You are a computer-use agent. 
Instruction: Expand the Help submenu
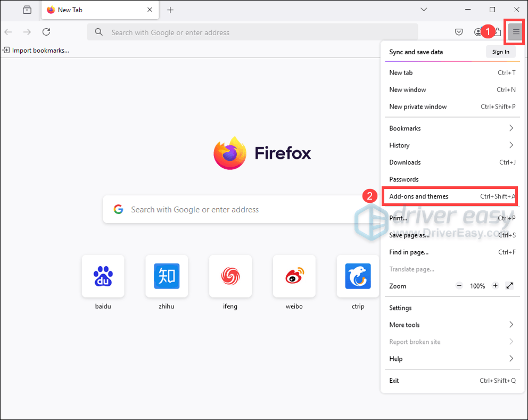click(x=452, y=359)
